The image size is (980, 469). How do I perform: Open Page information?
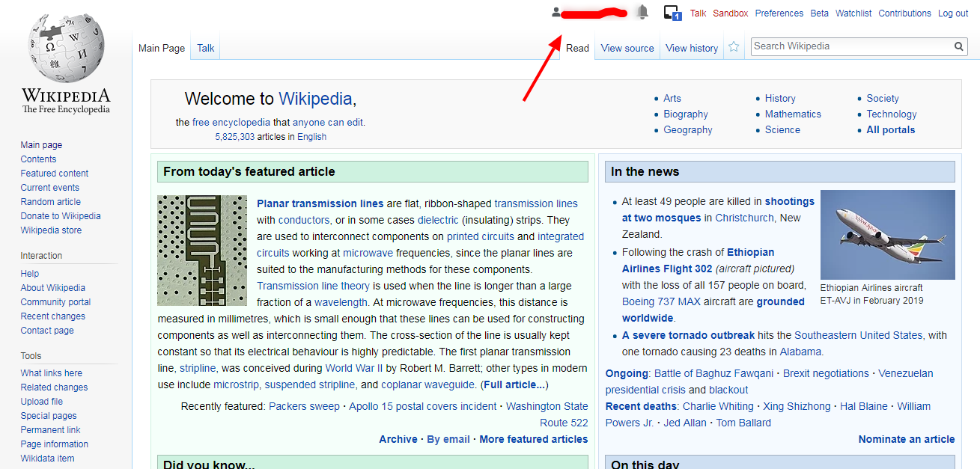[55, 444]
